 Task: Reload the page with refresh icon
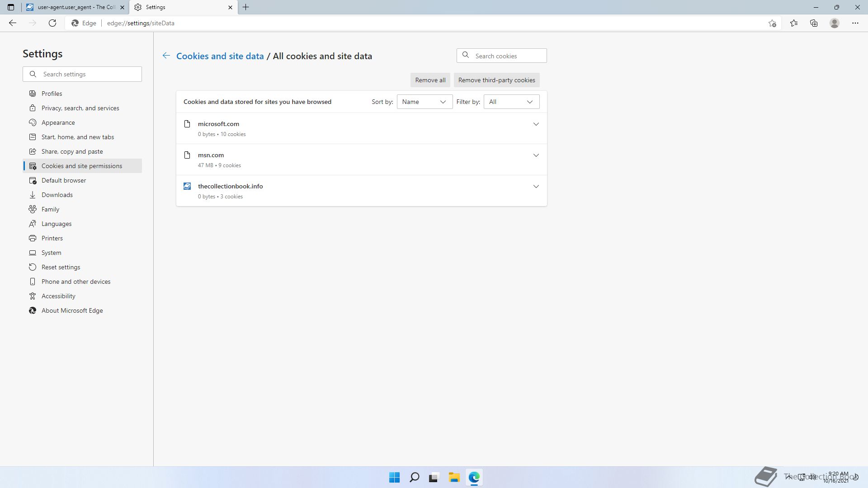pyautogui.click(x=52, y=23)
